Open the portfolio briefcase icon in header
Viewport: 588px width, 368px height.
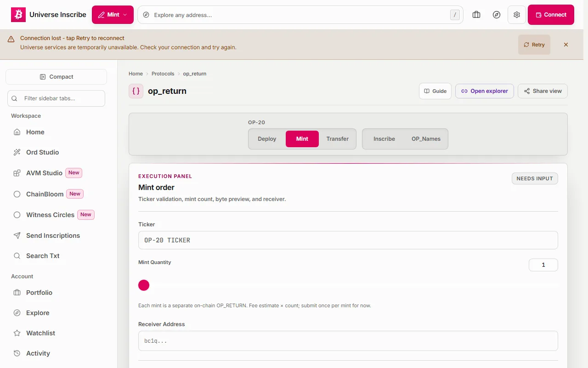476,15
